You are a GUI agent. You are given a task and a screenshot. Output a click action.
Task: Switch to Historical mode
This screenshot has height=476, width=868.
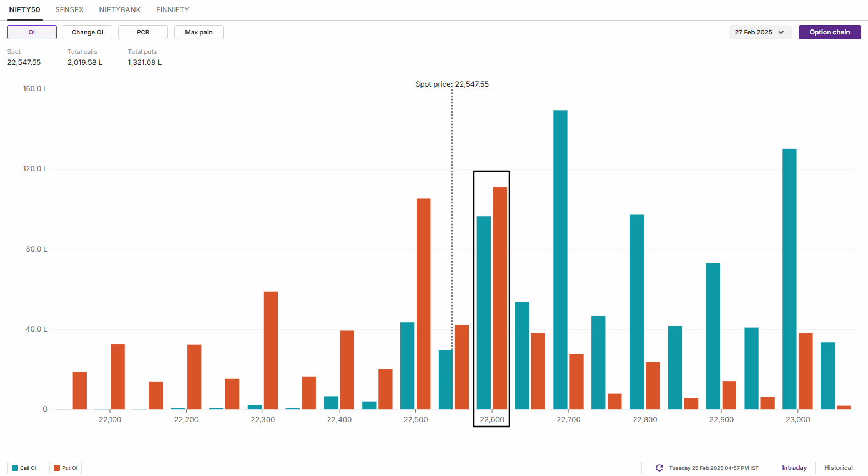[x=839, y=468]
